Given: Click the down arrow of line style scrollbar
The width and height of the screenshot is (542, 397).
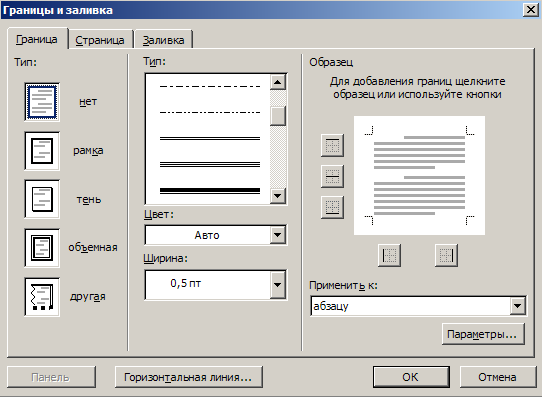Looking at the screenshot, I should [278, 196].
